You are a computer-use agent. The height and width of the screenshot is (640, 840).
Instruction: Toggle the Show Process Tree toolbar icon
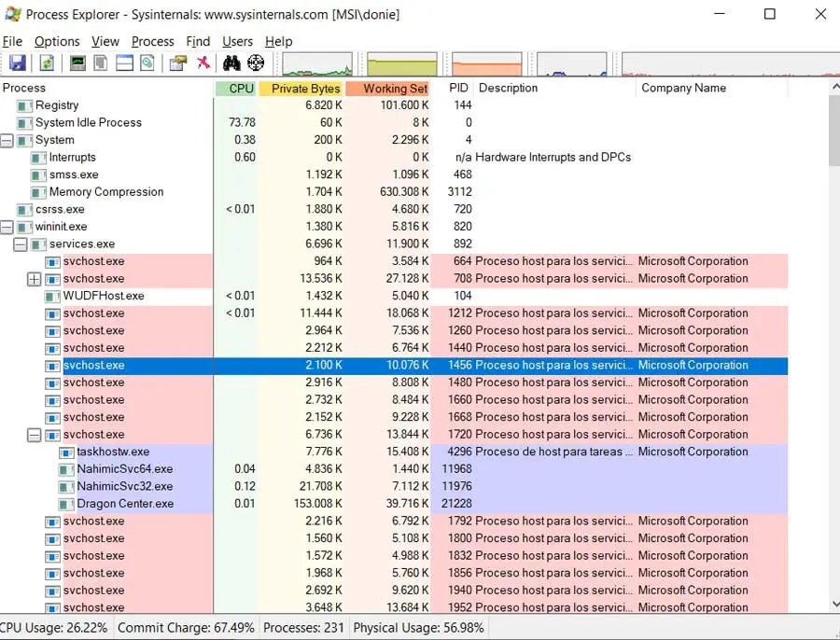pyautogui.click(x=101, y=63)
